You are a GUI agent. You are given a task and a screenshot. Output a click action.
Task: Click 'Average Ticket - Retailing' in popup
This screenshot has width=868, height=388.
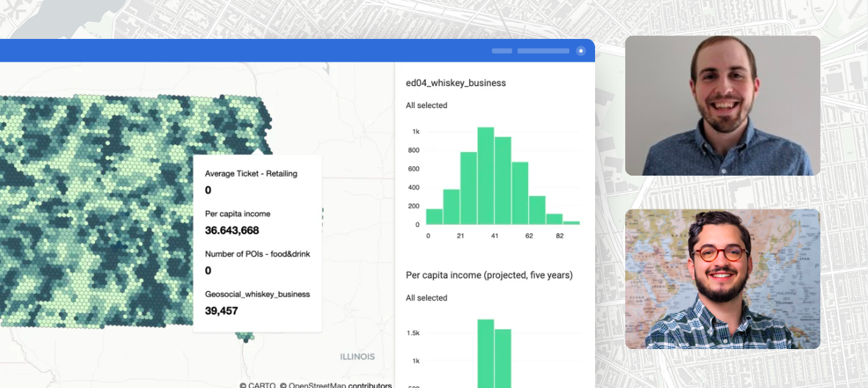pyautogui.click(x=251, y=173)
